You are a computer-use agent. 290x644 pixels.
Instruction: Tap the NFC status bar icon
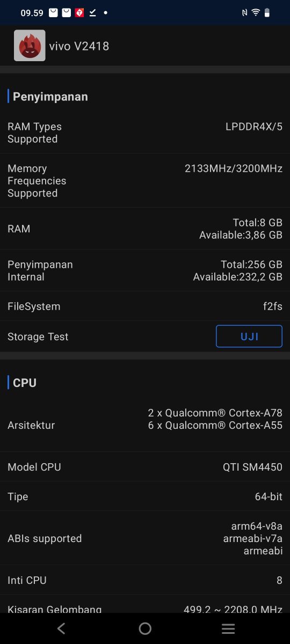click(245, 13)
